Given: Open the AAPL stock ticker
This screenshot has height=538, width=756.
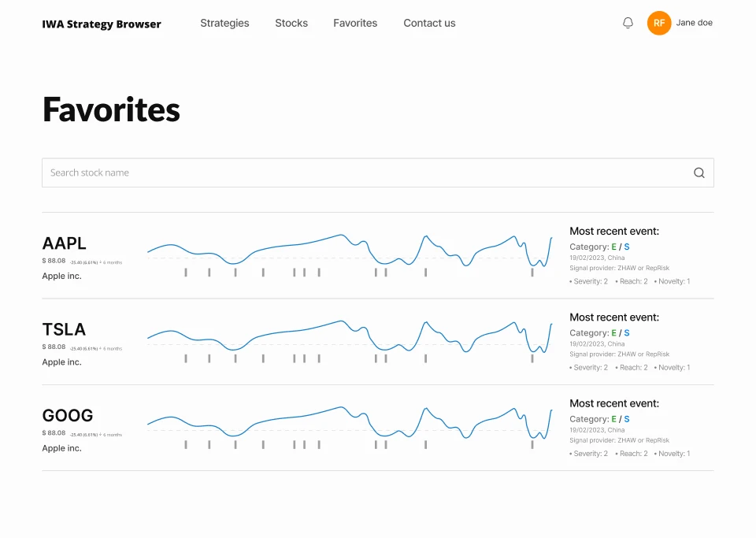Looking at the screenshot, I should click(65, 243).
